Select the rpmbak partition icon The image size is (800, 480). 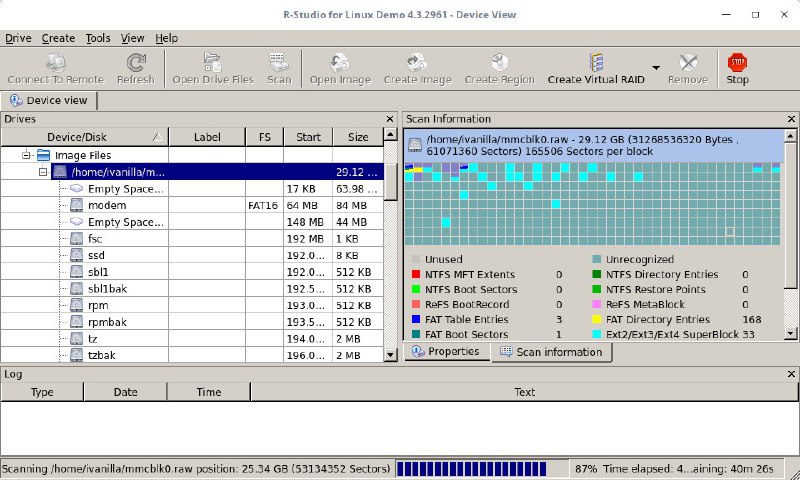(77, 322)
